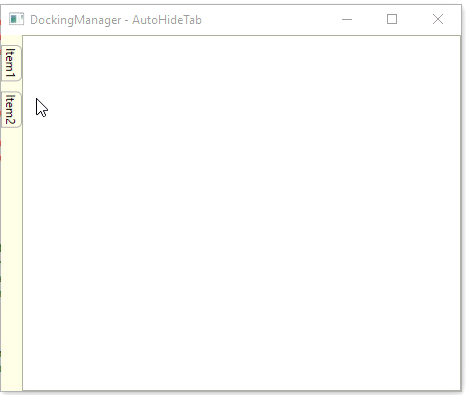Close the DockingManager - AutoHideTab window
Image resolution: width=469 pixels, height=395 pixels.
[438, 19]
